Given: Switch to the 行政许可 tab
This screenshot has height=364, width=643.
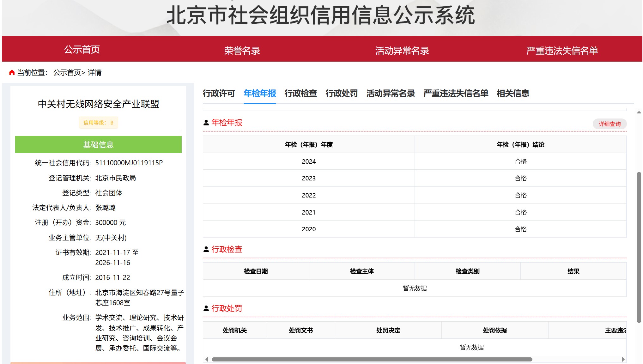Looking at the screenshot, I should (x=219, y=94).
